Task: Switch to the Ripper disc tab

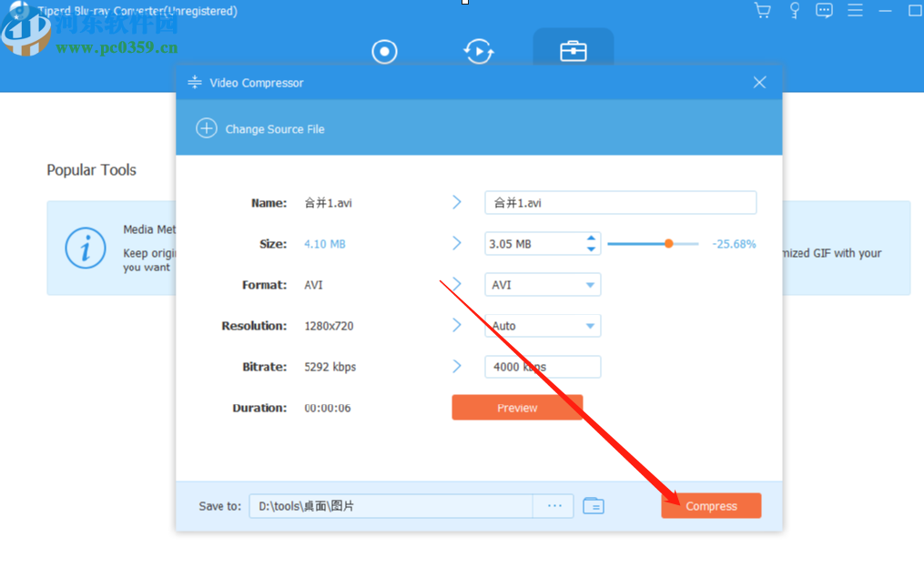Action: pyautogui.click(x=384, y=51)
